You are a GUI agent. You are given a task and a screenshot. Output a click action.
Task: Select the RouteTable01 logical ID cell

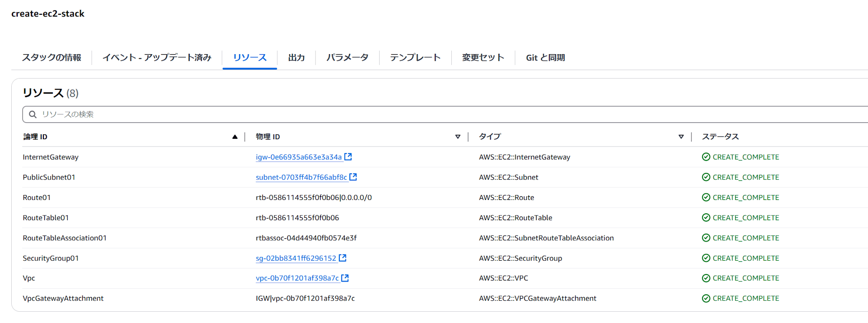coord(46,218)
